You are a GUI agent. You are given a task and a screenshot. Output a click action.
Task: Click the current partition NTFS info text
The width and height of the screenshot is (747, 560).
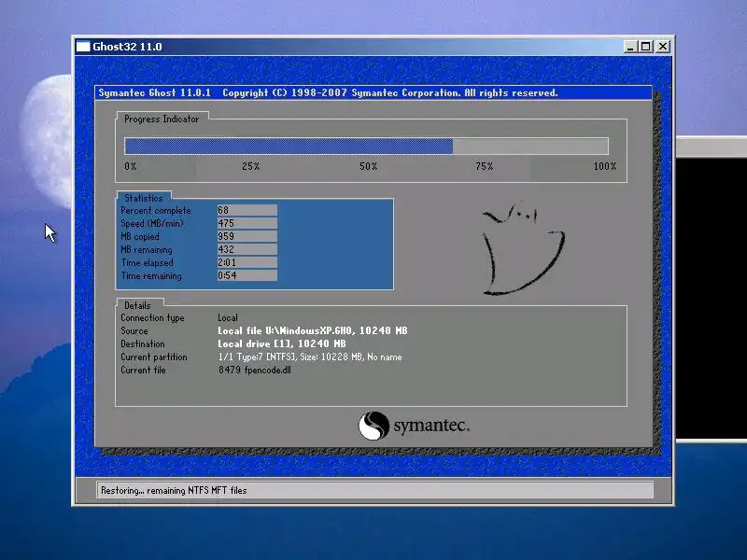pyautogui.click(x=310, y=357)
